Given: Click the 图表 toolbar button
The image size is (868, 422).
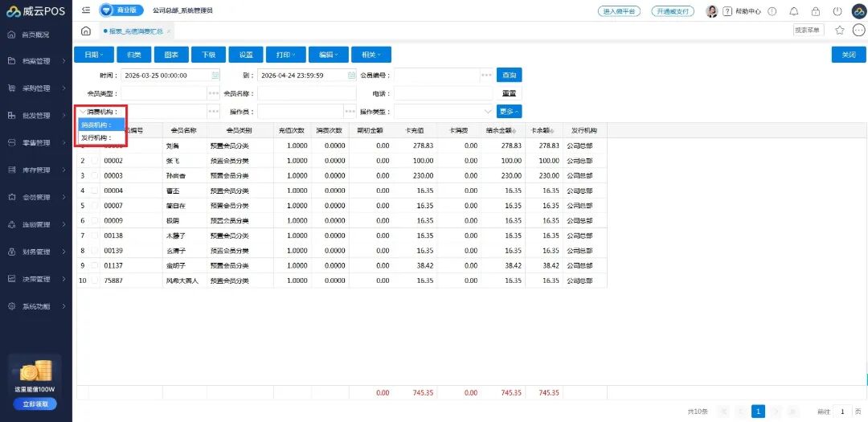Looking at the screenshot, I should (x=171, y=55).
